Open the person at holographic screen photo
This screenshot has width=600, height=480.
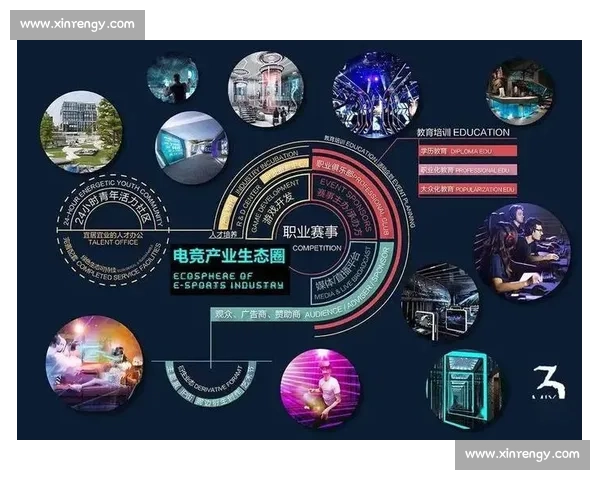pyautogui.click(x=173, y=78)
